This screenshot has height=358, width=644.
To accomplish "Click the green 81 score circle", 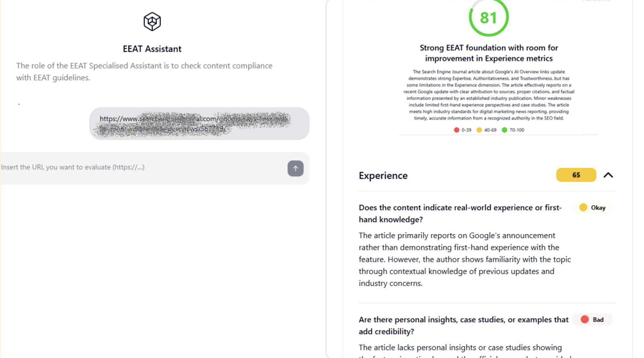I will click(x=488, y=18).
